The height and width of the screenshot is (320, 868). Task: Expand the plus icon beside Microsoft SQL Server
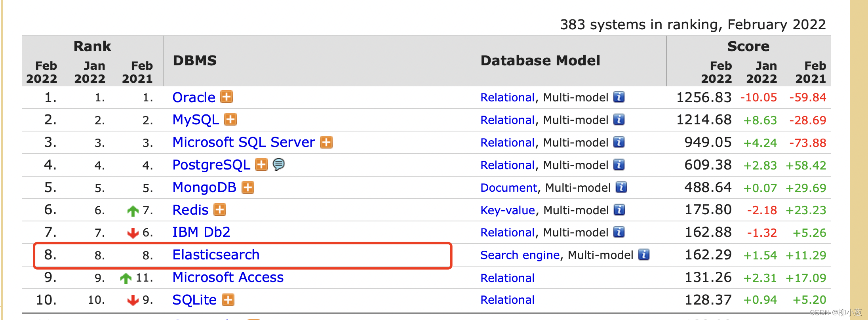click(x=326, y=142)
